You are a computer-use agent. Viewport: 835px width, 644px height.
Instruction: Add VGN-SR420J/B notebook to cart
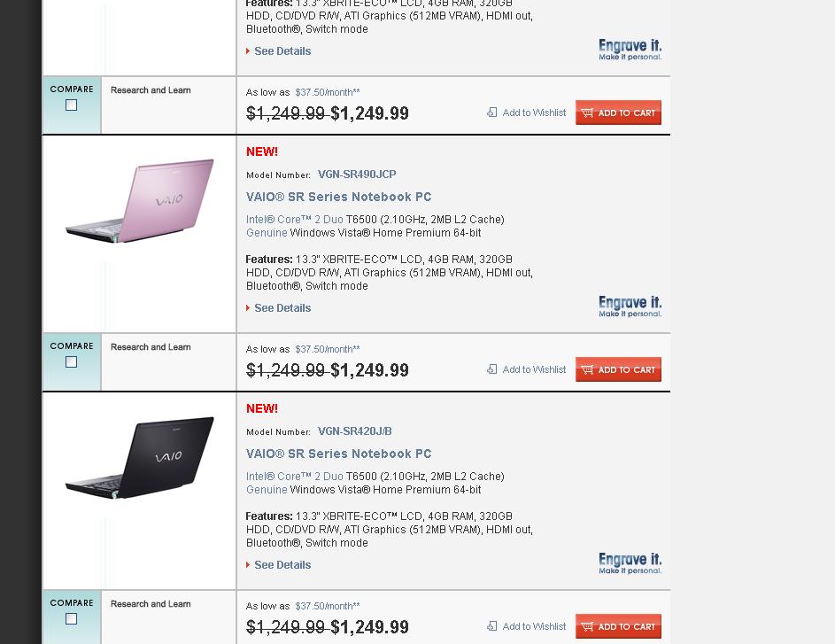pyautogui.click(x=618, y=626)
